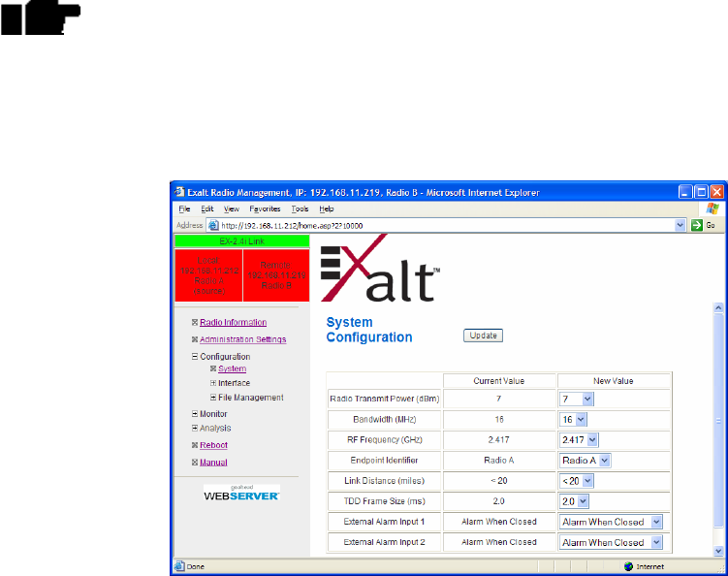The image size is (728, 576).
Task: Select the Local 192.168.11.212 Radio A panel
Action: pos(209,275)
